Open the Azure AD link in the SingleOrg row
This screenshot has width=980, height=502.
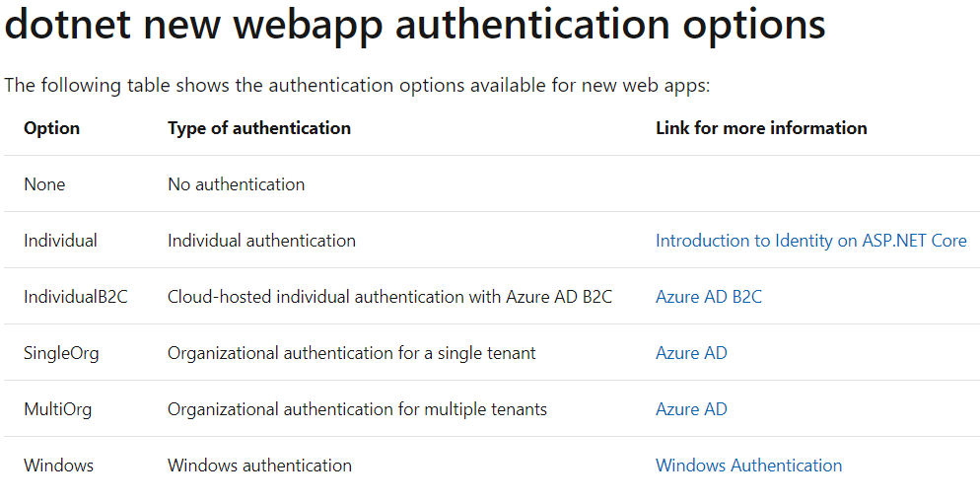[x=691, y=353]
